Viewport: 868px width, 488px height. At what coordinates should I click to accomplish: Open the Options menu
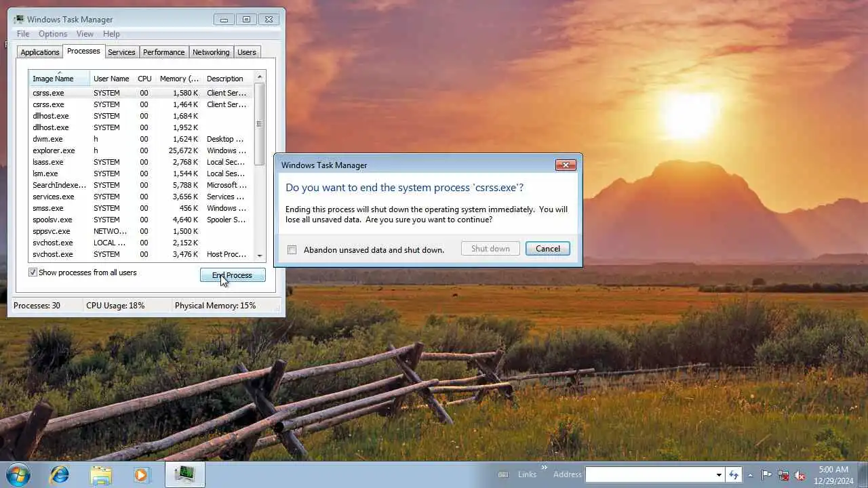53,34
